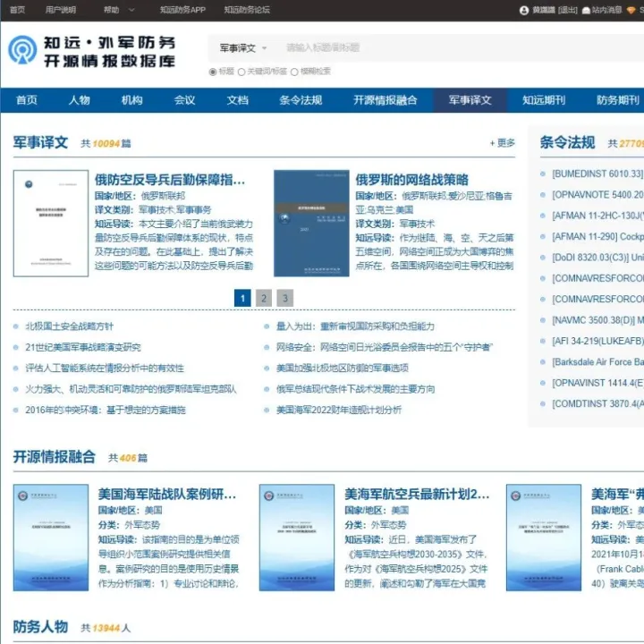Screen dimensions: 644x644
Task: Open 北极国土安全战略方针
Action: 70,326
